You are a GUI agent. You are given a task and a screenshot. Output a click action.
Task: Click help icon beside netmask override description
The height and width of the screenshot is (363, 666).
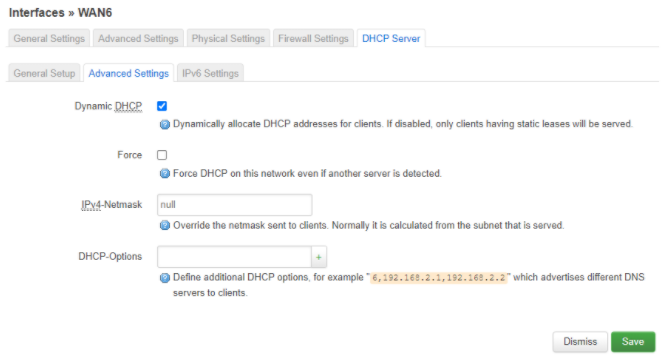[165, 225]
